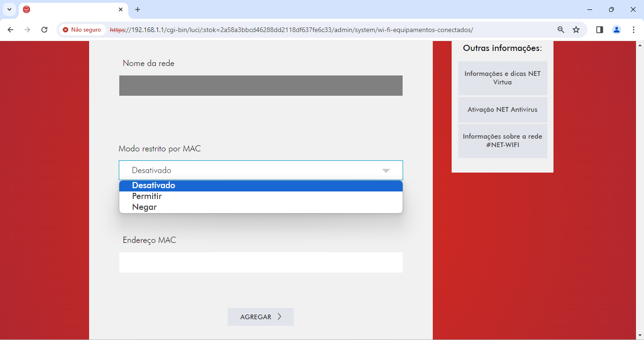
Task: Toggle the browser side panel icon
Action: (x=600, y=30)
